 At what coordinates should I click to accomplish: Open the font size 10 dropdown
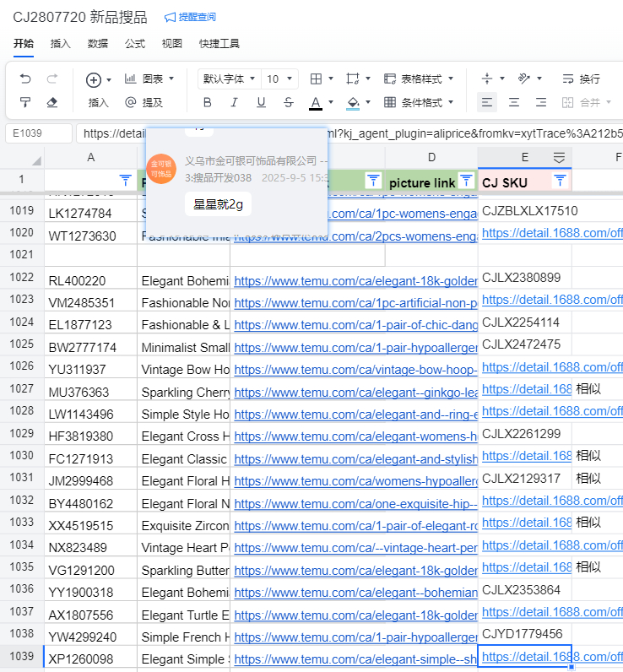pos(279,79)
